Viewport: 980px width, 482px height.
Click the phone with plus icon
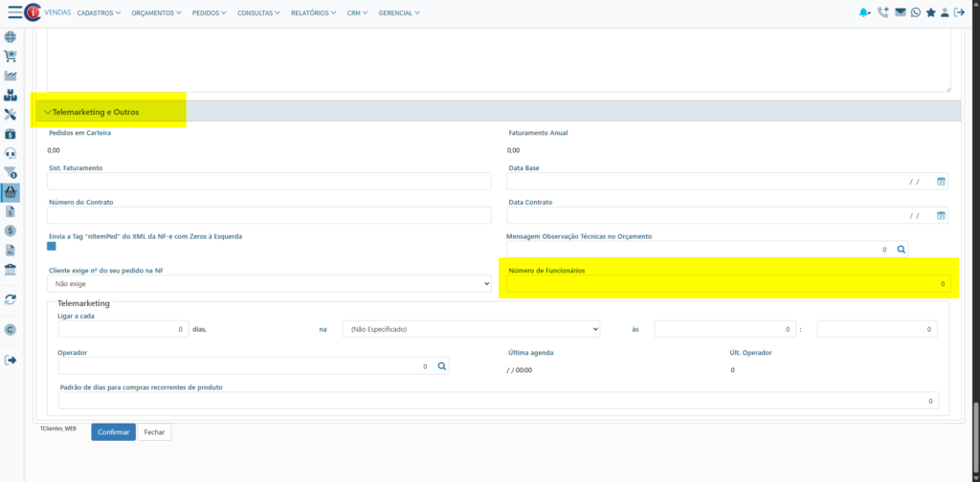883,11
